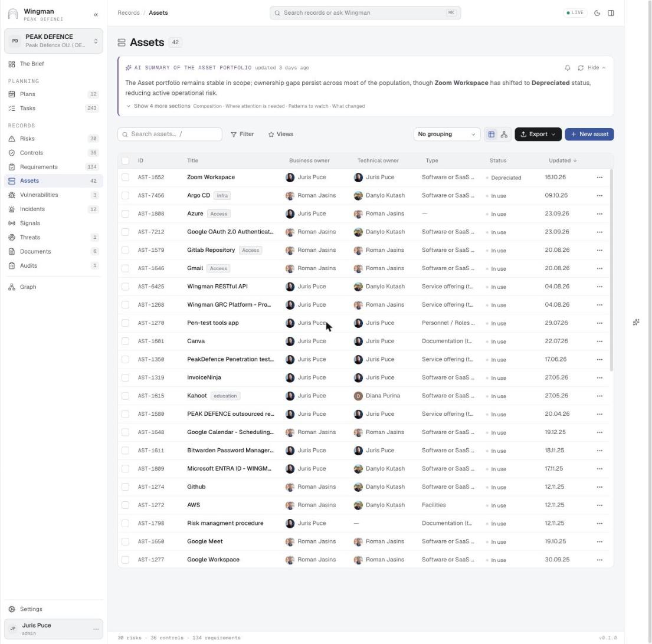This screenshot has height=644, width=652.
Task: Click the Status column header
Action: [498, 160]
